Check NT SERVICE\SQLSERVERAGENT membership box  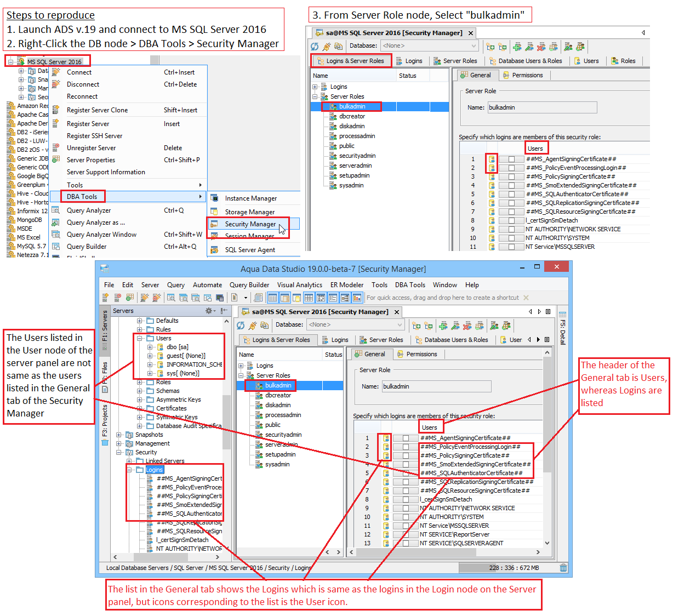pos(406,543)
